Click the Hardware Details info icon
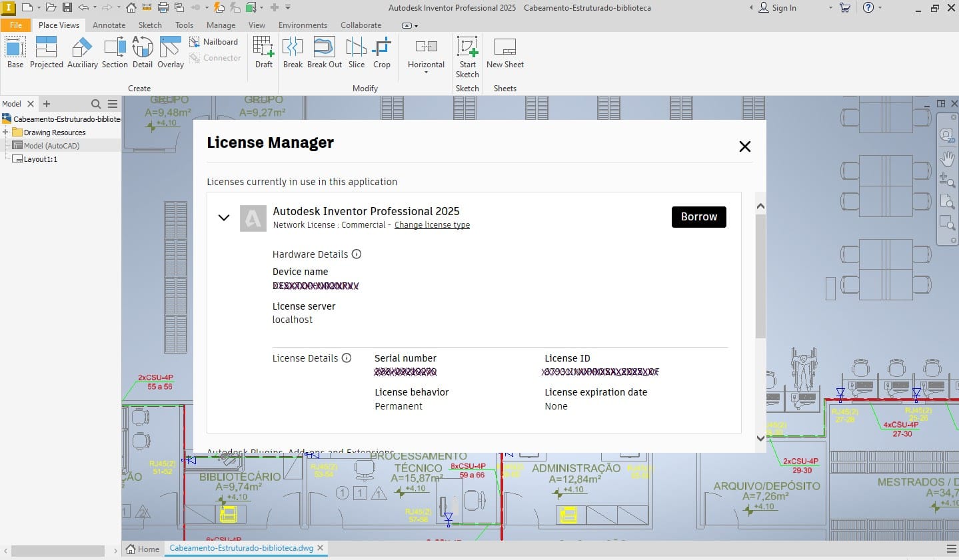The width and height of the screenshot is (959, 560). pos(357,254)
